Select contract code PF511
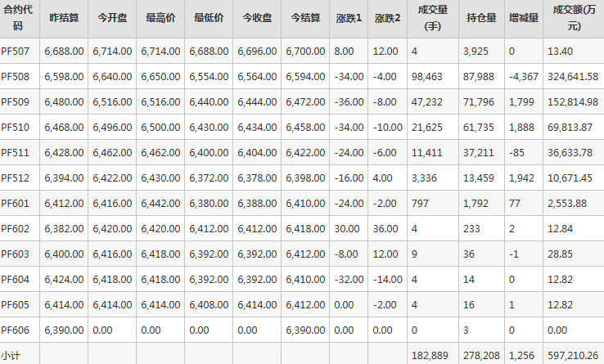The width and height of the screenshot is (604, 364). pyautogui.click(x=15, y=152)
